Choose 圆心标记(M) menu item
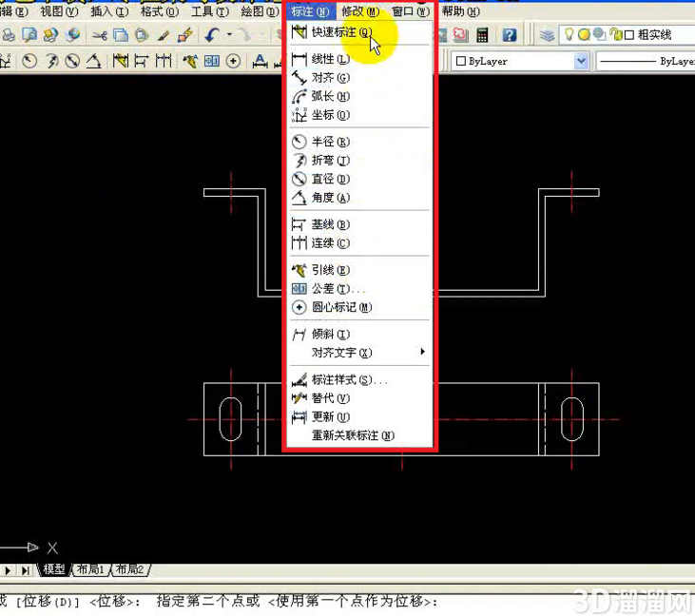 tap(359, 307)
